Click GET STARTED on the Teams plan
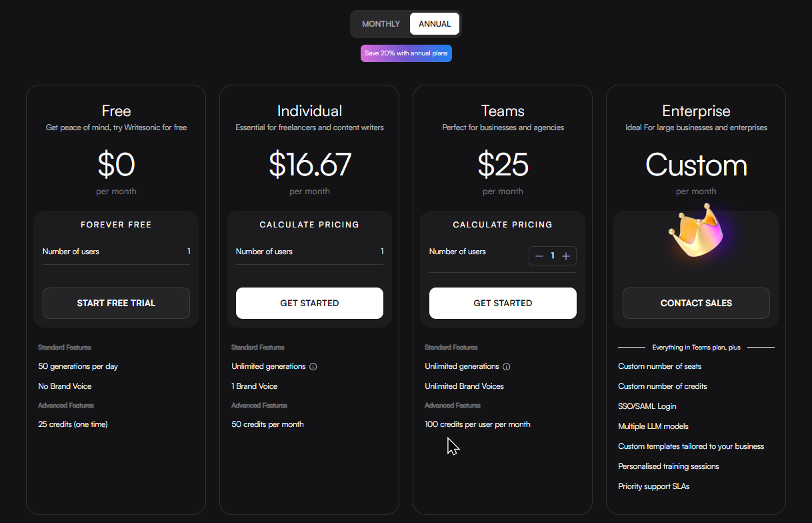 coord(503,303)
